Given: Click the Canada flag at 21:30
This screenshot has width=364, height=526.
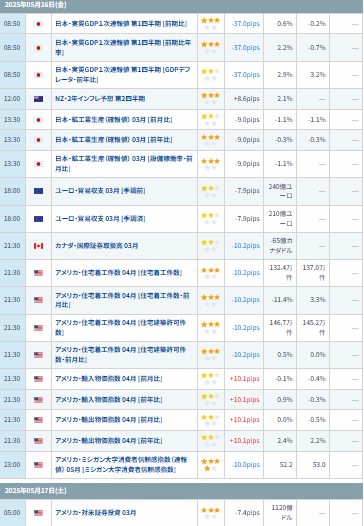Looking at the screenshot, I should (x=38, y=246).
